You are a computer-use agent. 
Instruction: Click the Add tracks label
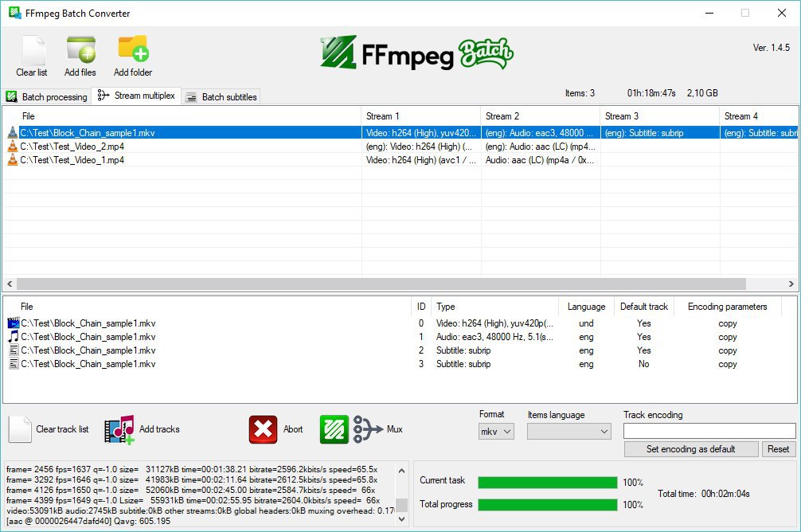click(159, 429)
